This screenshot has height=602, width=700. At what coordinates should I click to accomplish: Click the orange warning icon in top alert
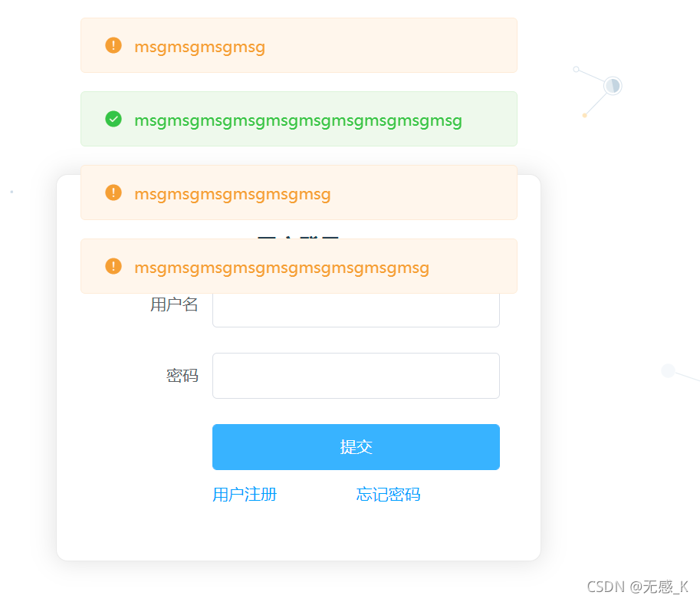[113, 45]
